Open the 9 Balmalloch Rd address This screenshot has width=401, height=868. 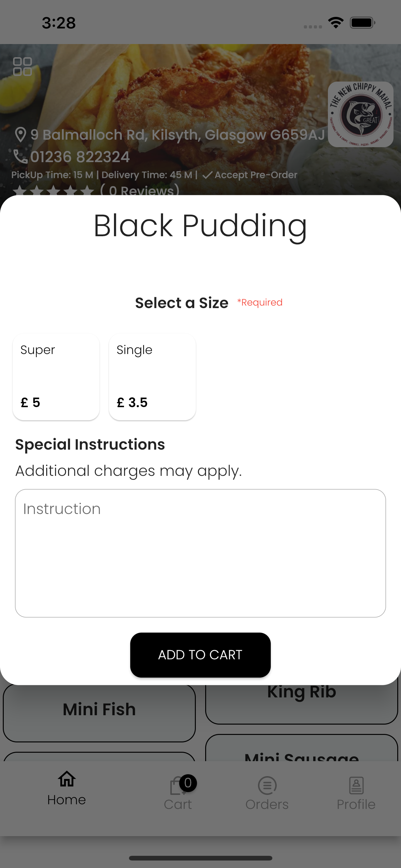177,135
